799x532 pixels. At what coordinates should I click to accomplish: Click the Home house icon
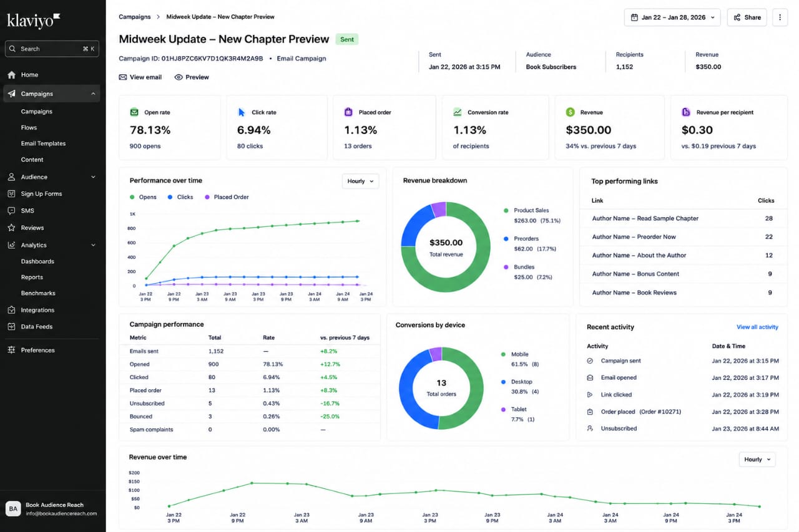[11, 75]
